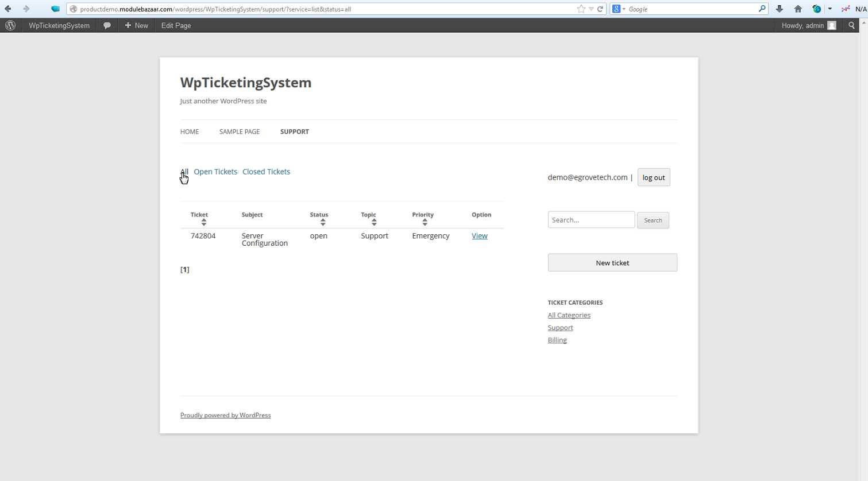Click the blue cube icon beside the address bar
Screen dimensions: 868x481
coord(55,9)
